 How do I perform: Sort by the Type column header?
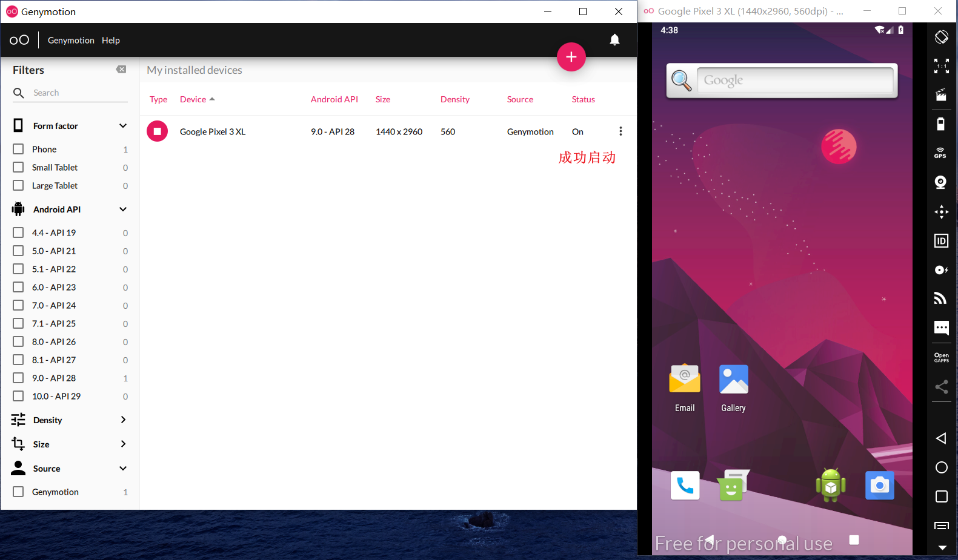point(159,99)
